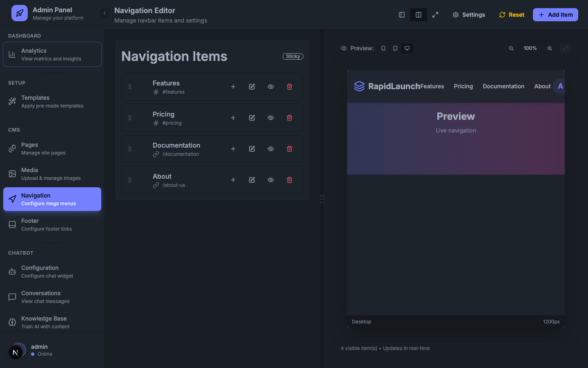Screen dimensions: 588x368
Task: Zoom in the preview
Action: tap(550, 48)
